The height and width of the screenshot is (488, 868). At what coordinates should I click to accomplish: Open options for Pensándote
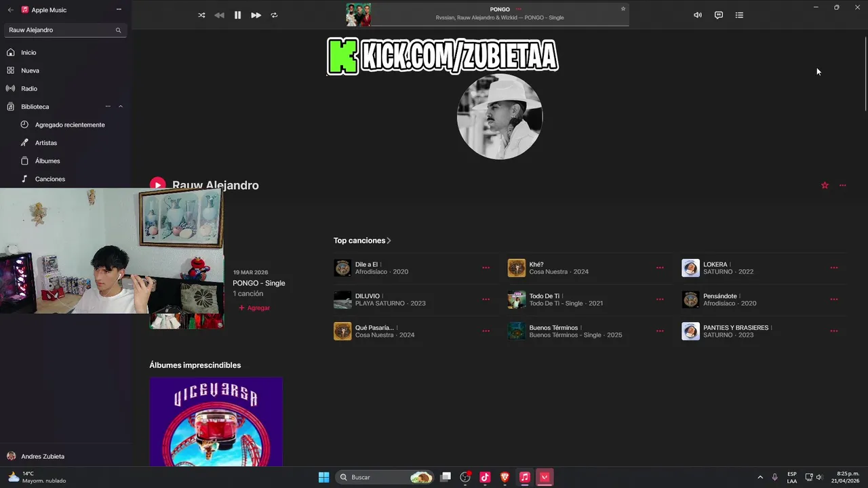click(x=834, y=300)
